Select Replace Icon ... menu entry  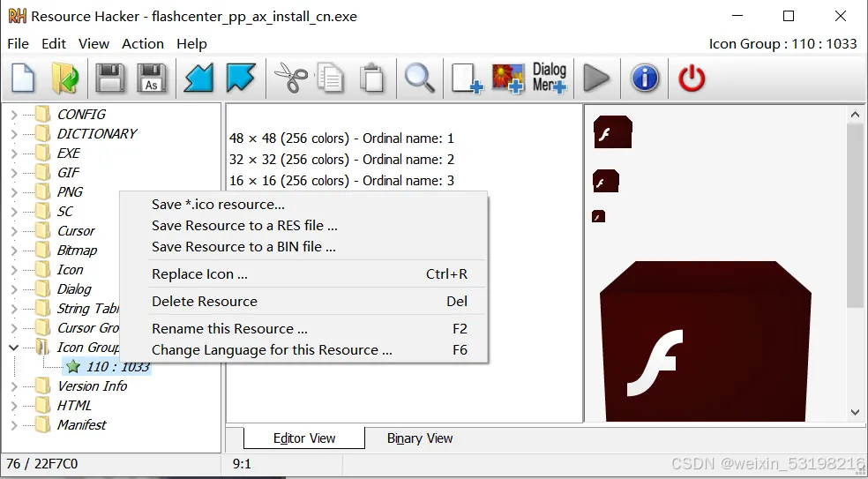pos(303,273)
